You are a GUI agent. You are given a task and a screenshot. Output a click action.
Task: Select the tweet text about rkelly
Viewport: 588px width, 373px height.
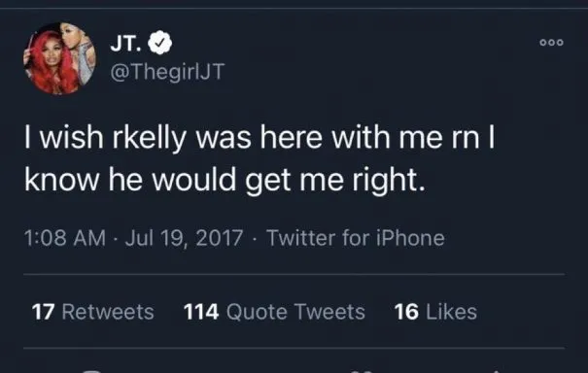[x=259, y=158]
